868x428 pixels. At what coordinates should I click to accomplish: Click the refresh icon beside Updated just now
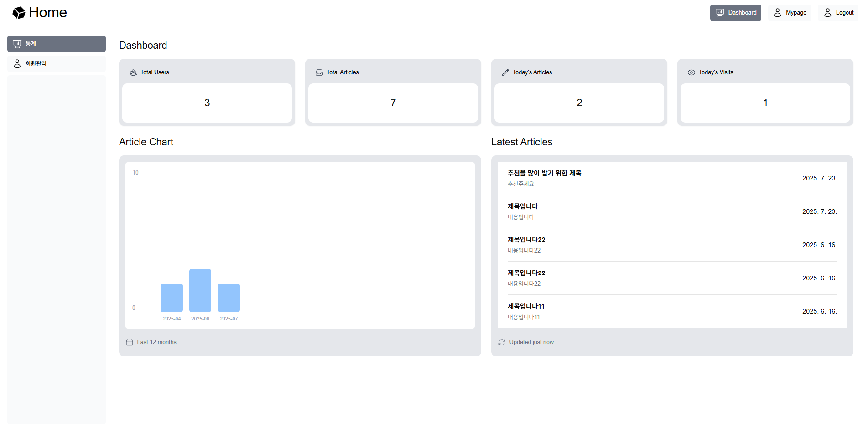(x=502, y=342)
